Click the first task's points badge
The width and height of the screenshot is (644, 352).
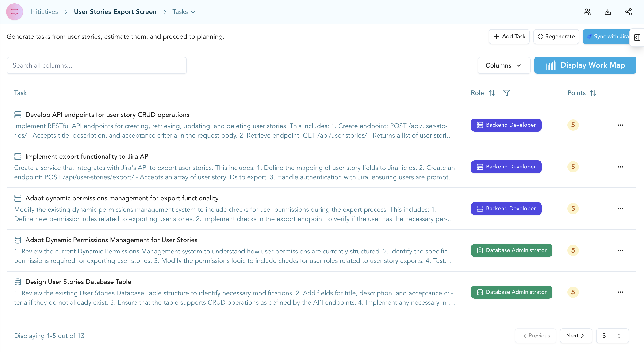(x=573, y=125)
